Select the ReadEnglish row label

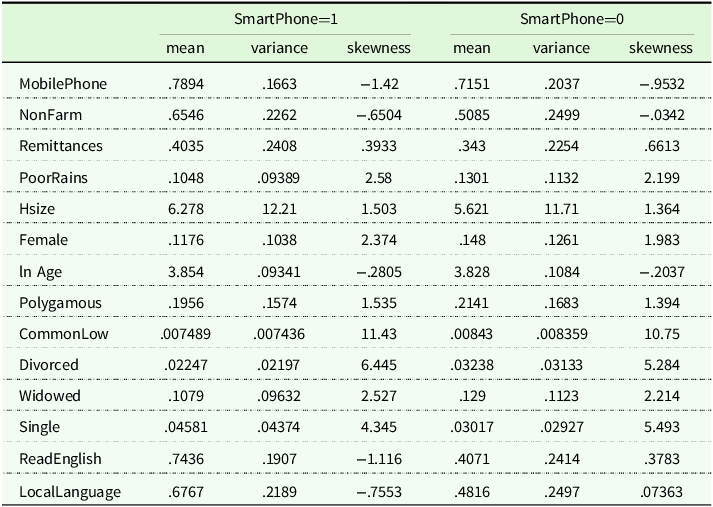59,459
